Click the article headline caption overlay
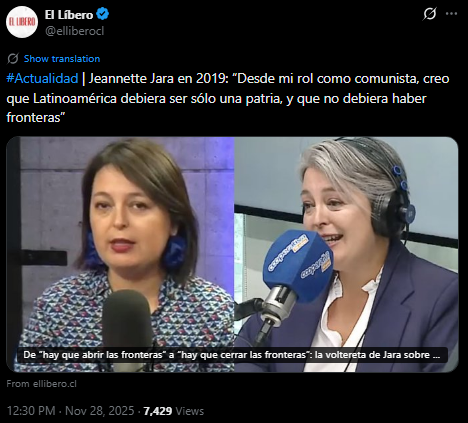 coord(232,355)
